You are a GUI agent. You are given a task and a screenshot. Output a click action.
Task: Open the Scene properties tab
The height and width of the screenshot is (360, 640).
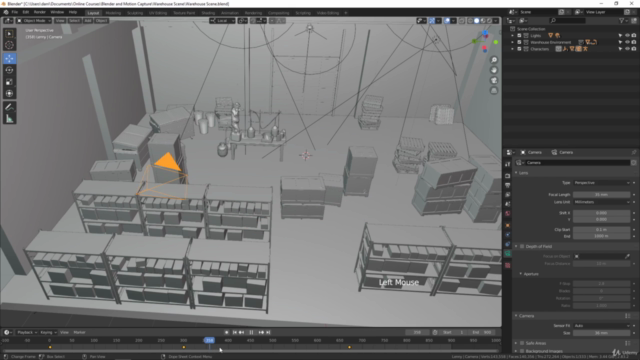coord(507,204)
